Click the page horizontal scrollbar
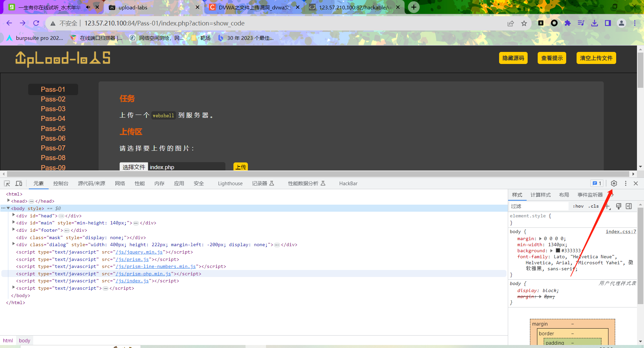The height and width of the screenshot is (348, 644). click(x=318, y=174)
